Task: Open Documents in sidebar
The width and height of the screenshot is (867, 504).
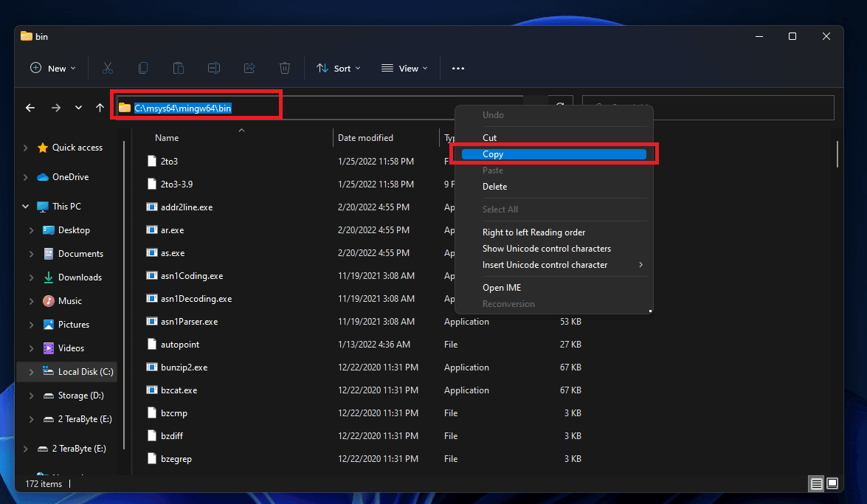Action: (x=80, y=253)
